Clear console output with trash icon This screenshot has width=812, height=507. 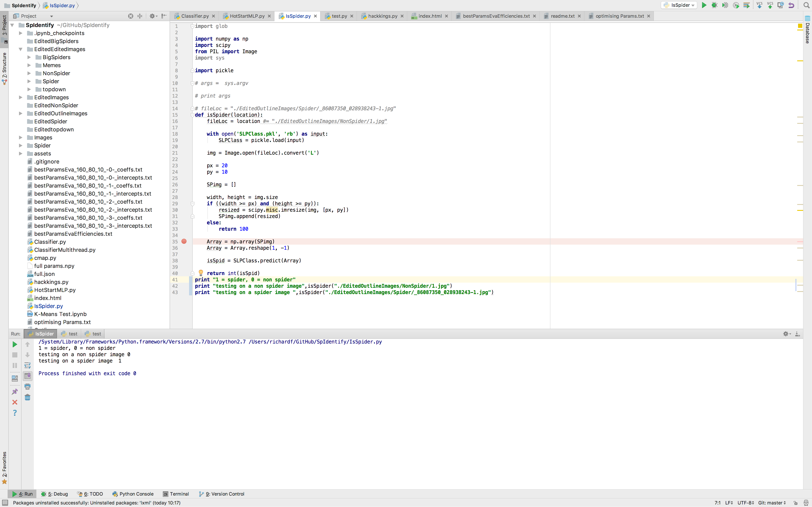tap(27, 397)
